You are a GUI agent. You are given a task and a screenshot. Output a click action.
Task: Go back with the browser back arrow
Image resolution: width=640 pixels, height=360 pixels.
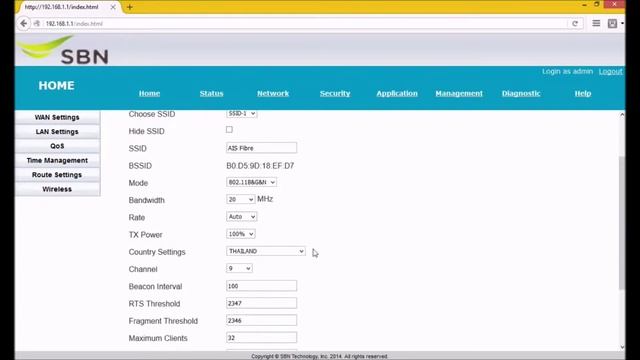click(x=24, y=23)
